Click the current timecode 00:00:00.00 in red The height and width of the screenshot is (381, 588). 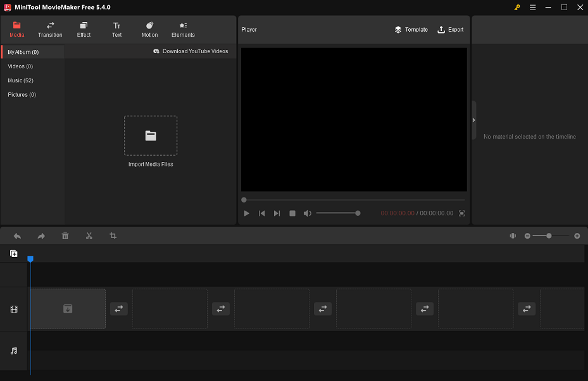(x=397, y=213)
